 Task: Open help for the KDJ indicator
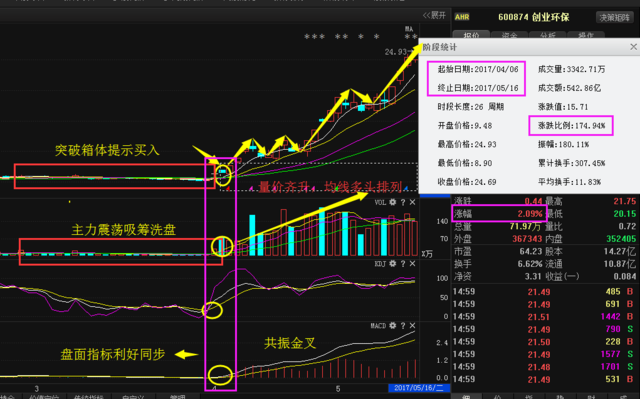(403, 264)
